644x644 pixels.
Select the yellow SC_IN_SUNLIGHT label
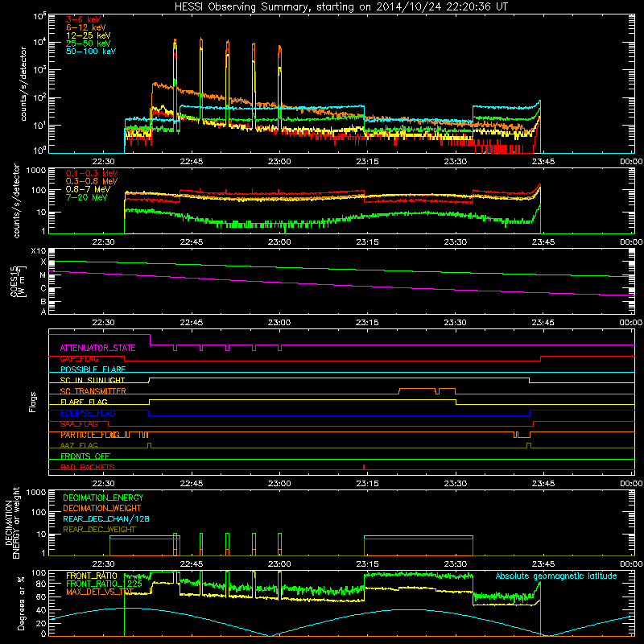pos(93,380)
